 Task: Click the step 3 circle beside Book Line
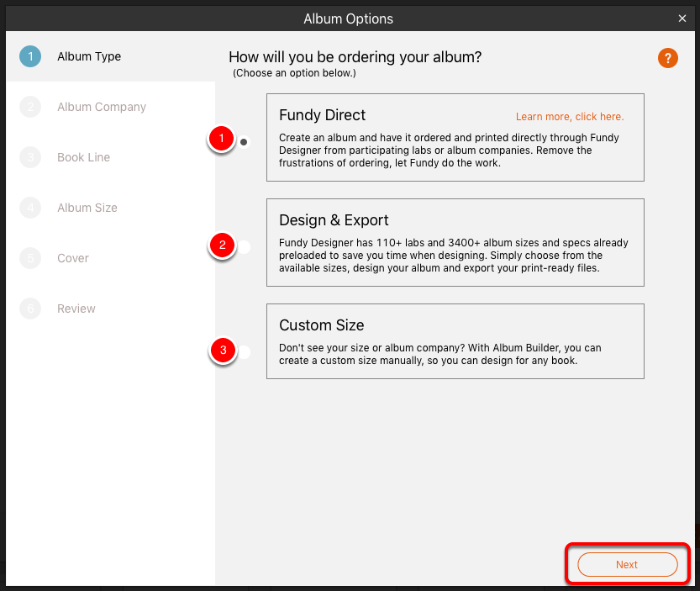tap(30, 157)
